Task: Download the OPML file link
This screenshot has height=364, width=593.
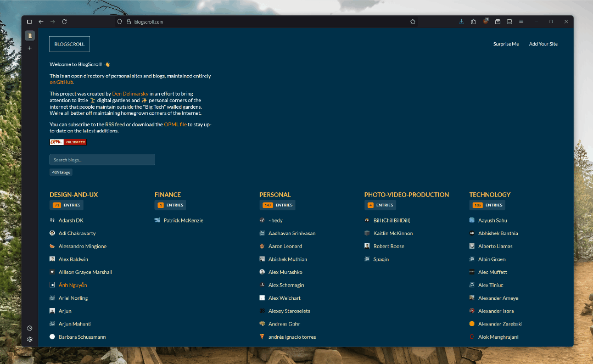Action: [175, 125]
